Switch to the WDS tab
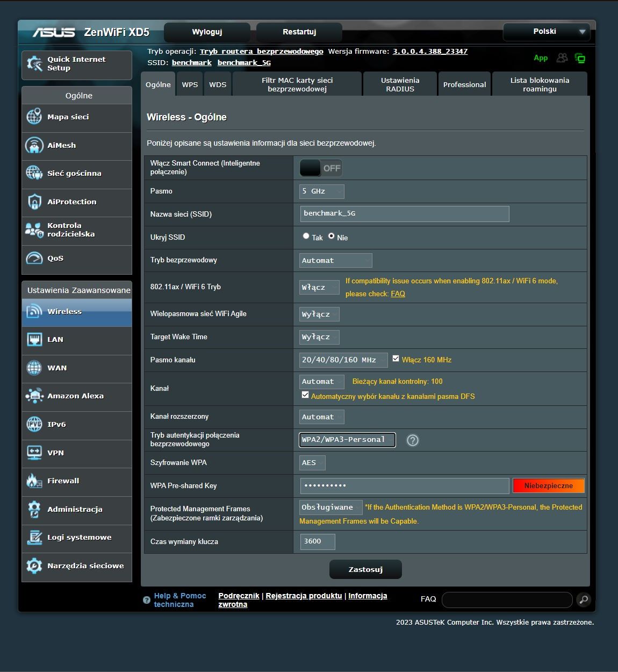618x672 pixels. coord(218,85)
